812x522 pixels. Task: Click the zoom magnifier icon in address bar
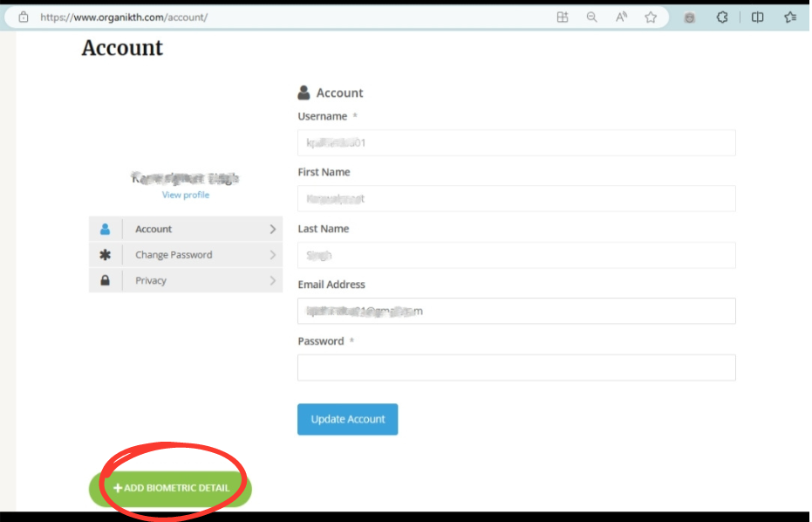(x=591, y=17)
